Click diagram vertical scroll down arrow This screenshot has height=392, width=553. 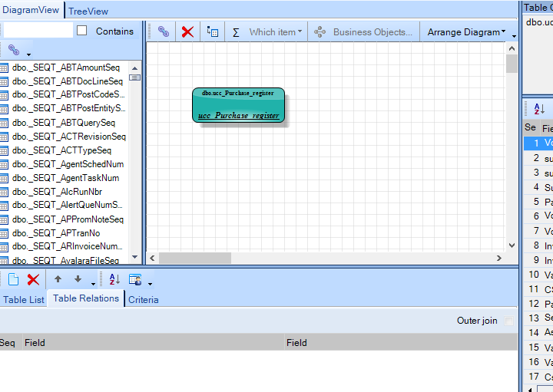coord(512,245)
